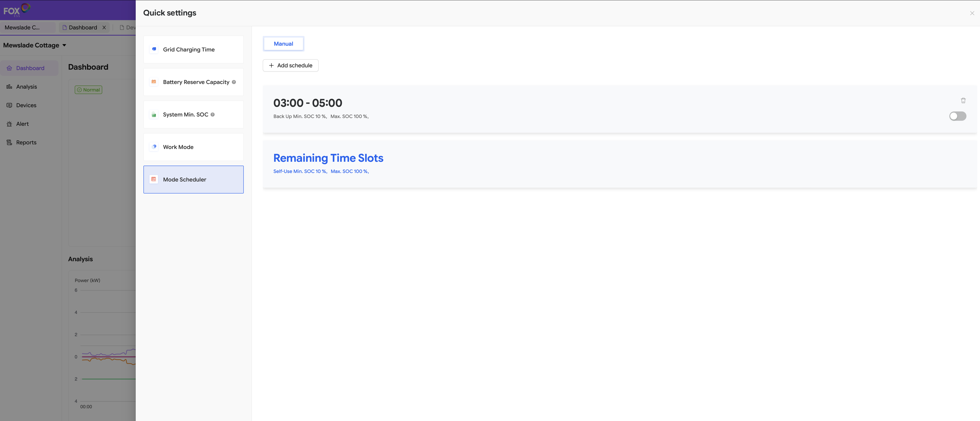The image size is (980, 421).
Task: Enable the 03:00 - 05:00 schedule toggle
Action: point(957,116)
